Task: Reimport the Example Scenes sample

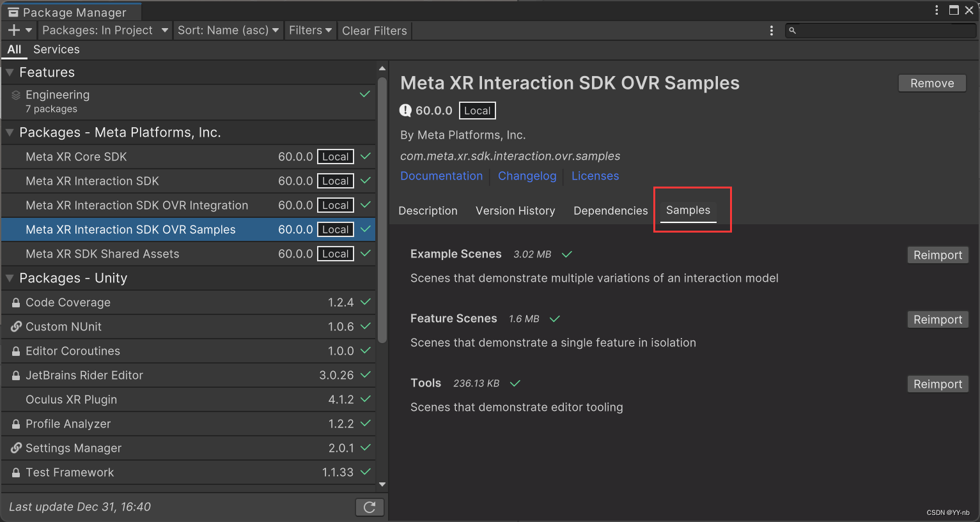Action: point(938,255)
